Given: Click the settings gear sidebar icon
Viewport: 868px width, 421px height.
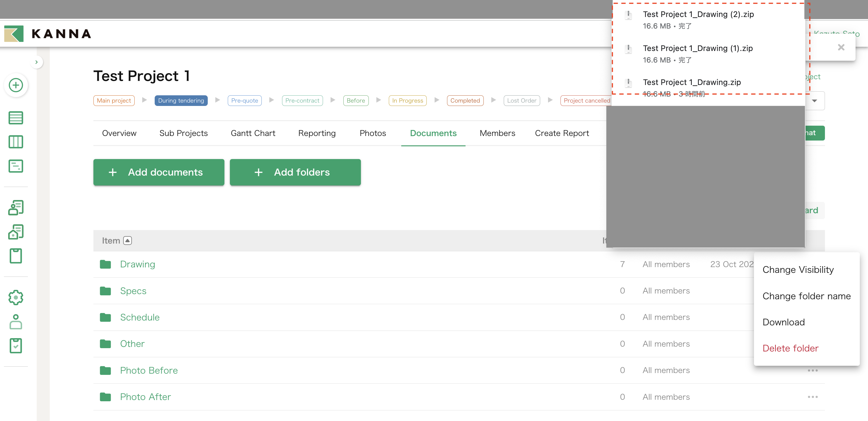Looking at the screenshot, I should point(15,297).
